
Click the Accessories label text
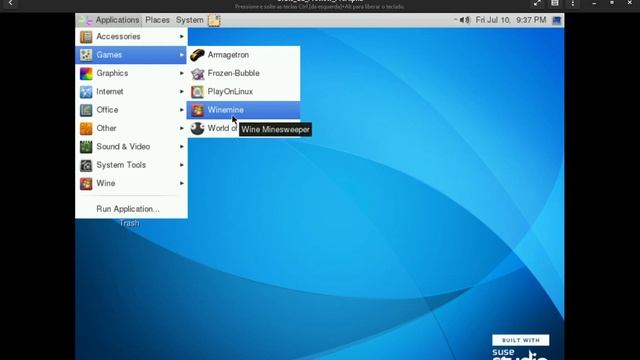coord(118,37)
